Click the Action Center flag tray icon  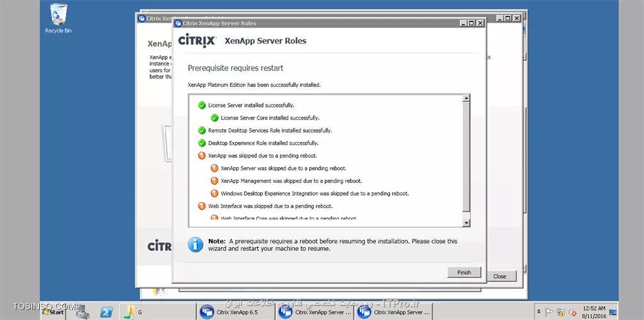[x=549, y=312]
